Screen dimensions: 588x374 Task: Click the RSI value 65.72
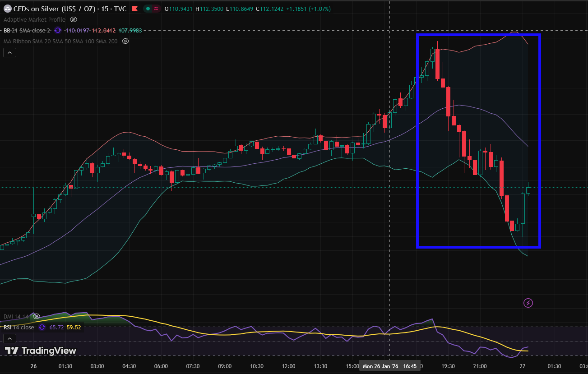[56, 327]
